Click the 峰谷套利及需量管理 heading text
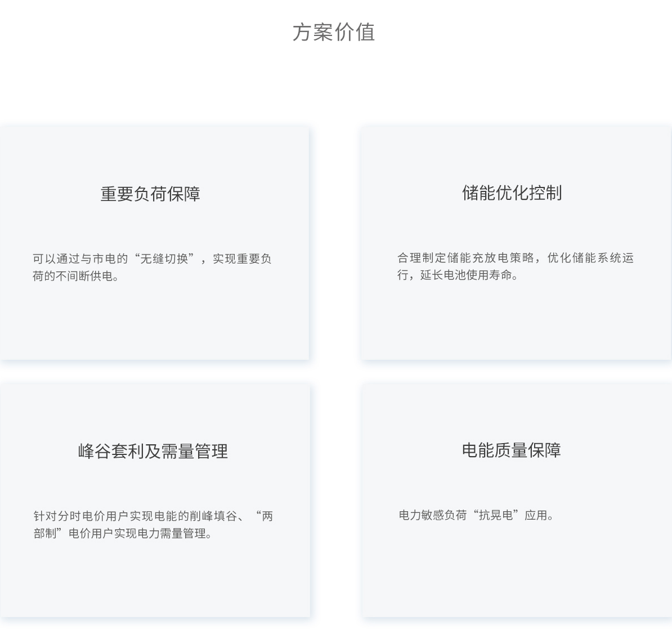Screen dimensions: 672x643 pyautogui.click(x=153, y=450)
